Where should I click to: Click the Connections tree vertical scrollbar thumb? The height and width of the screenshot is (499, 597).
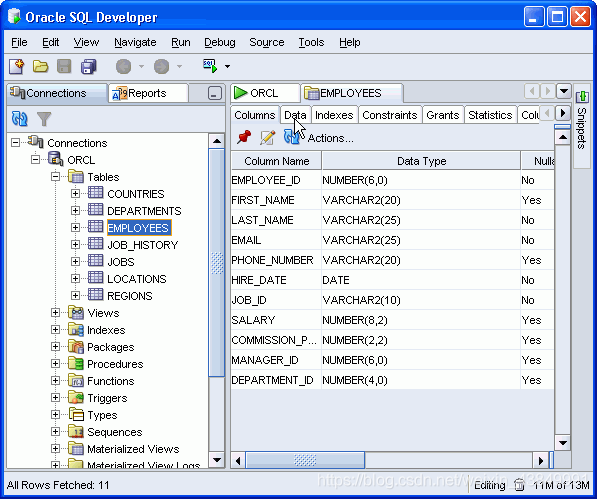(x=217, y=263)
